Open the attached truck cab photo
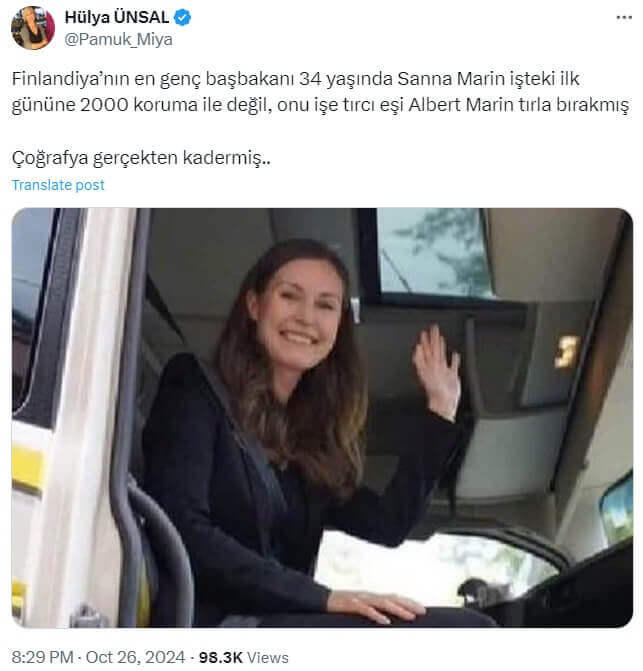Image resolution: width=643 pixels, height=671 pixels. tap(322, 417)
